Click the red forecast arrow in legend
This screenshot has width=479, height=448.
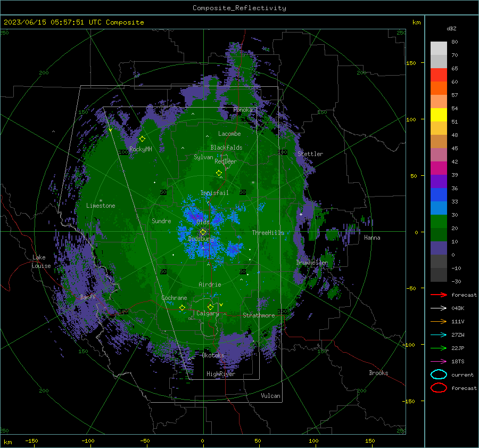tap(439, 295)
